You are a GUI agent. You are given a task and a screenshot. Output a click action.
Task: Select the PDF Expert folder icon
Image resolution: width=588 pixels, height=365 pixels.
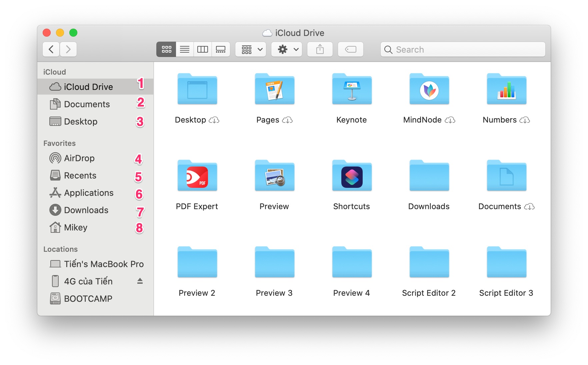point(197,176)
